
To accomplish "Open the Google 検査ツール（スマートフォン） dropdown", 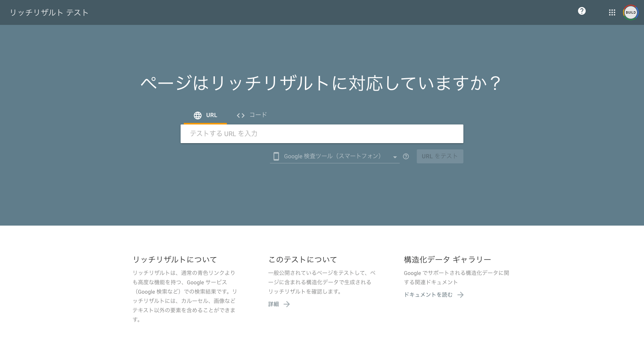I will click(332, 156).
